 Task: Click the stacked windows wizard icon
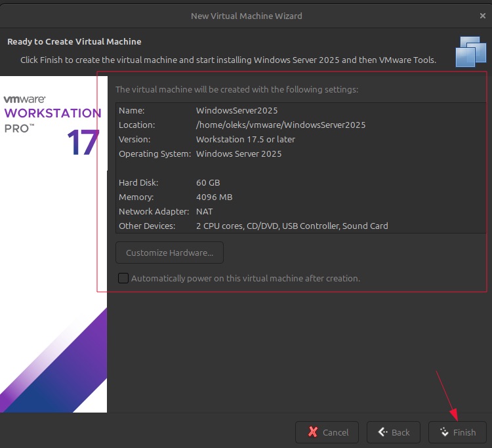pyautogui.click(x=470, y=51)
